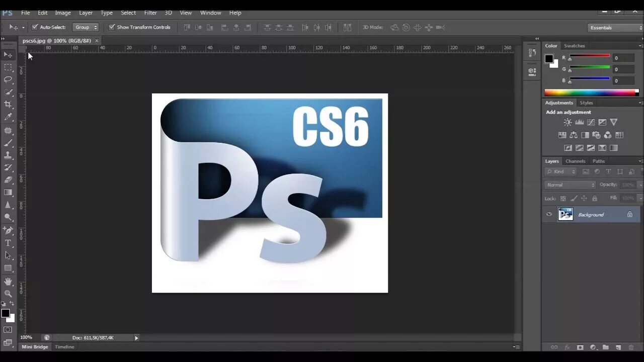Select the Eraser tool
This screenshot has width=644, height=362.
pos(8,180)
